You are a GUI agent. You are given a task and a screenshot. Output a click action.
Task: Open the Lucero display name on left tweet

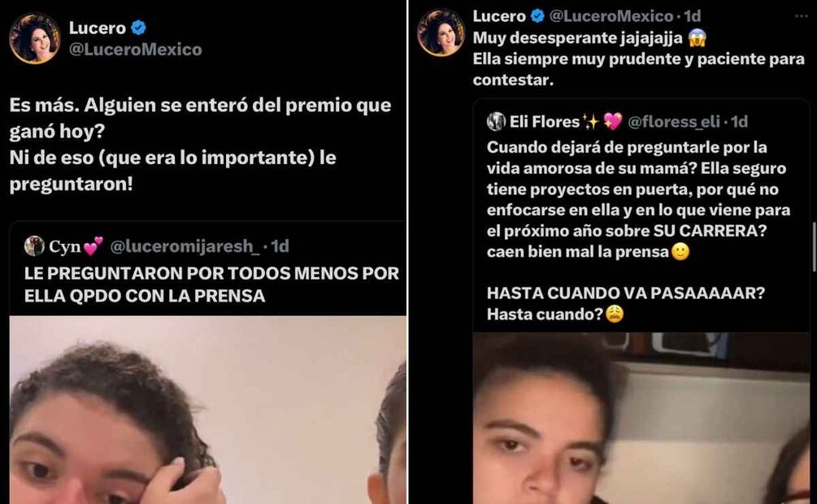click(x=98, y=28)
